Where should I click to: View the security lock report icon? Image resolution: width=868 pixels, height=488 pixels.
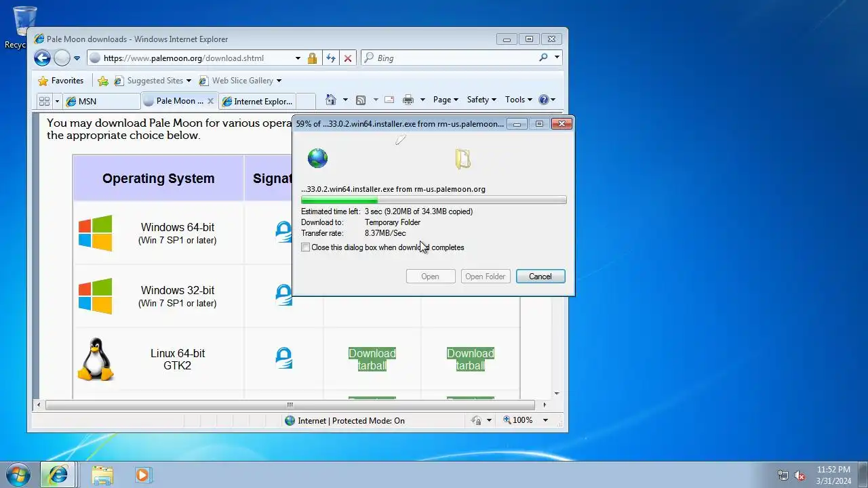[x=312, y=58]
